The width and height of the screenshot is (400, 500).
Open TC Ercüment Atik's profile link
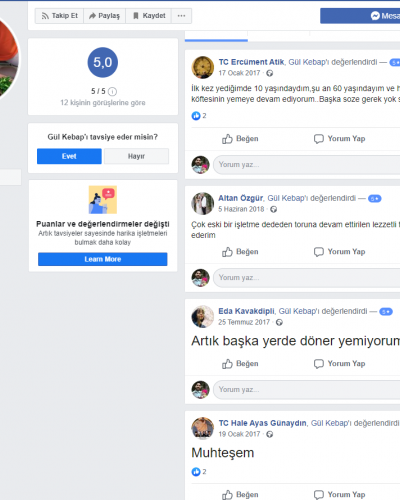(x=251, y=62)
